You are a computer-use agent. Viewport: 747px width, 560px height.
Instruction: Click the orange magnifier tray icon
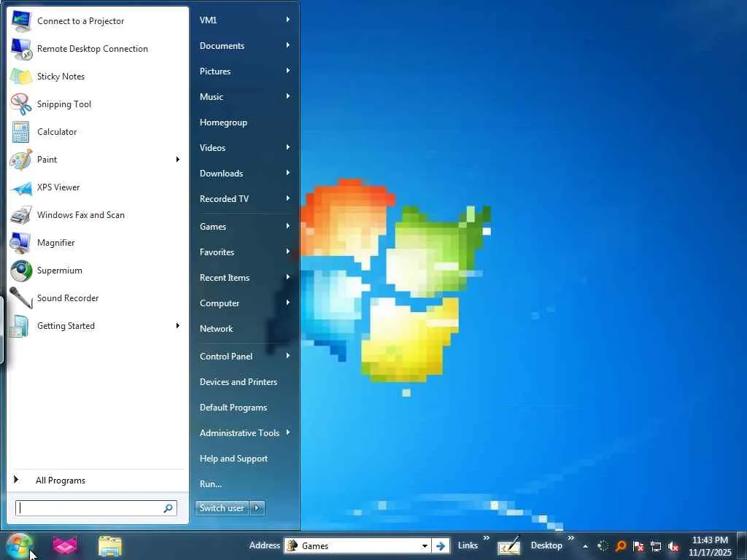point(620,545)
